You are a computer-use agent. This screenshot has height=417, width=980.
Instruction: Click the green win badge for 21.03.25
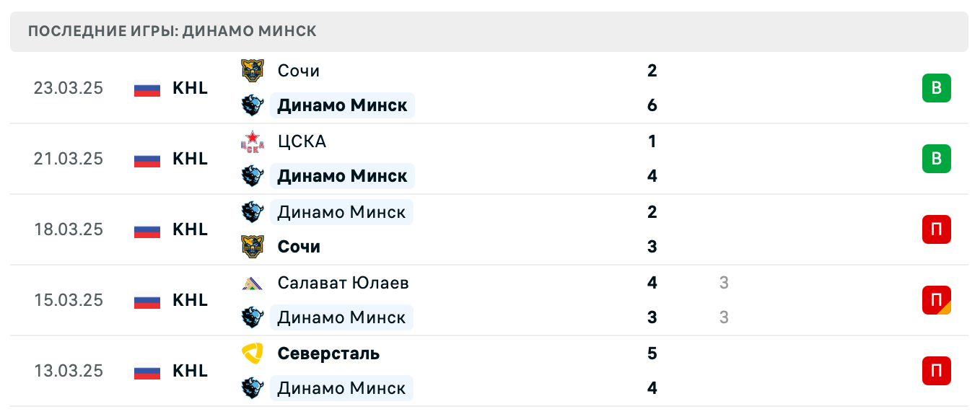pos(936,159)
